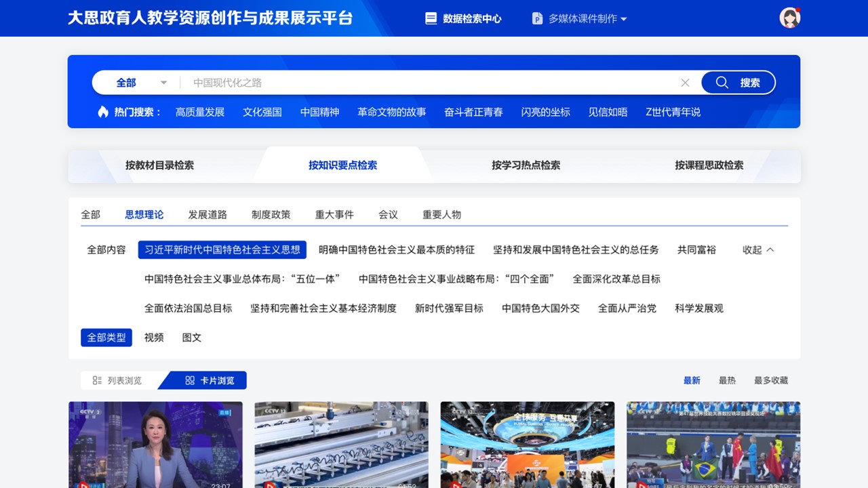Viewport: 868px width, 488px height.
Task: Open the first video thumbnail with news anchor
Action: point(155,444)
